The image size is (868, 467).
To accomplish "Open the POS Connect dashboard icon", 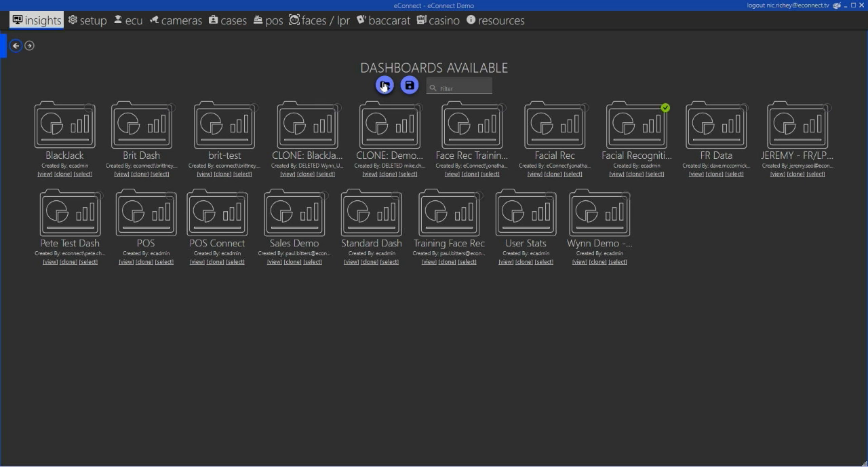I will (217, 212).
